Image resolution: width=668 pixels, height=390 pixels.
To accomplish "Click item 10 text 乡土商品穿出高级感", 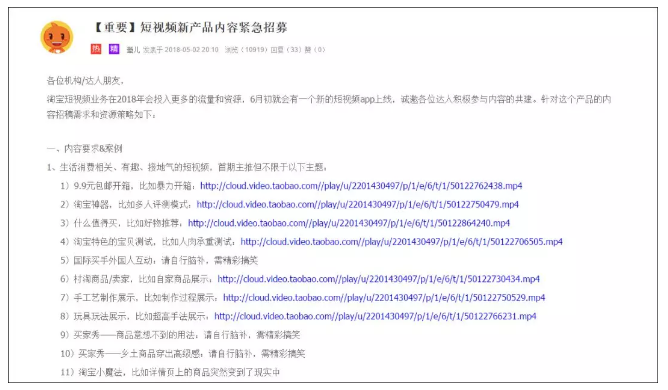I will pos(162,354).
